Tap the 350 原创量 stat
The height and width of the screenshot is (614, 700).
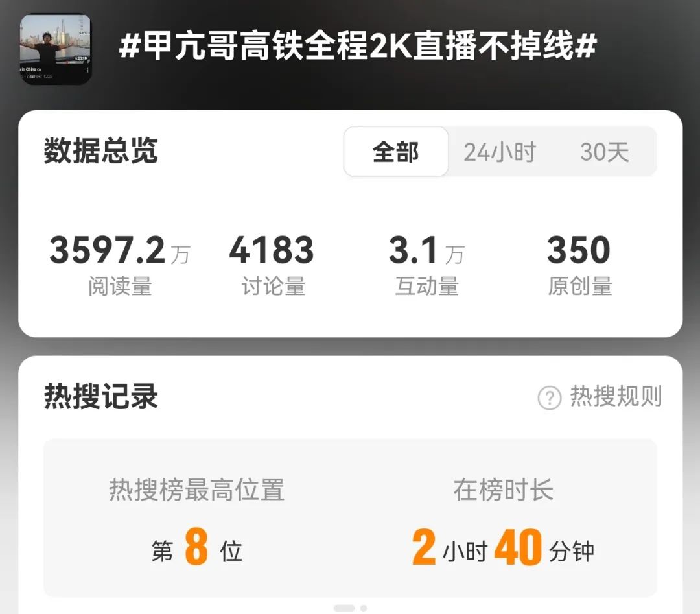[579, 265]
